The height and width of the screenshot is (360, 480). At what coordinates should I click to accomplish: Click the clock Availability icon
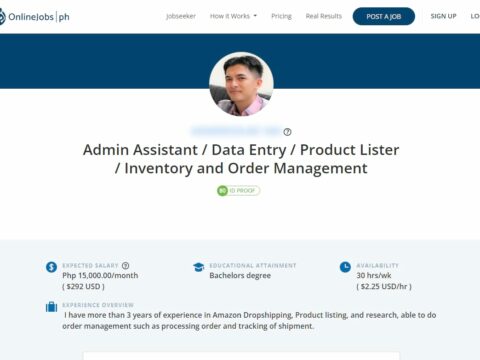345,267
